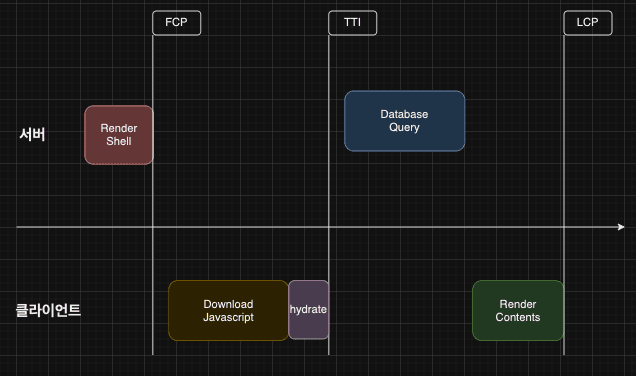Click the vertical TTI marker line
Image resolution: width=636 pixels, height=376 pixels.
click(x=329, y=195)
